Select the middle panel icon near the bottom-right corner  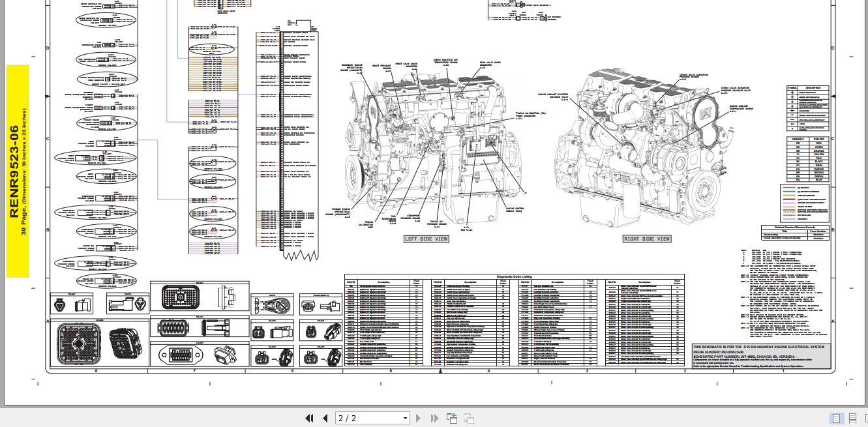[x=852, y=418]
